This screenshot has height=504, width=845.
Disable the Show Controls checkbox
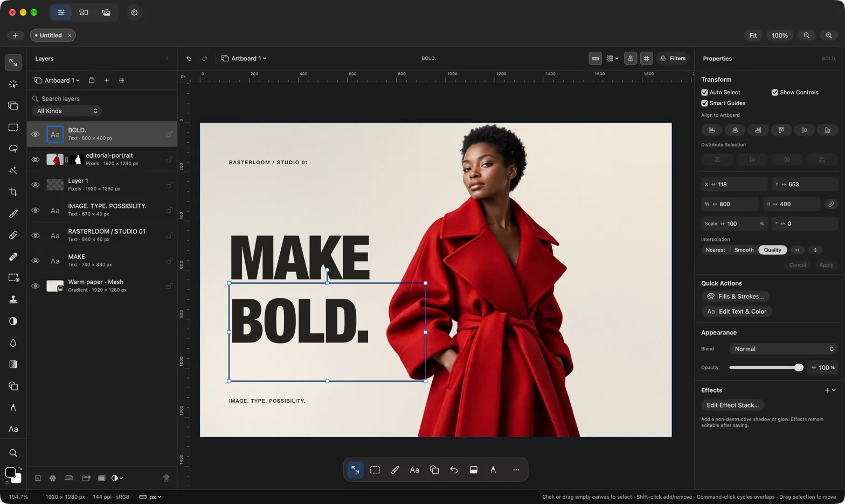click(x=774, y=93)
